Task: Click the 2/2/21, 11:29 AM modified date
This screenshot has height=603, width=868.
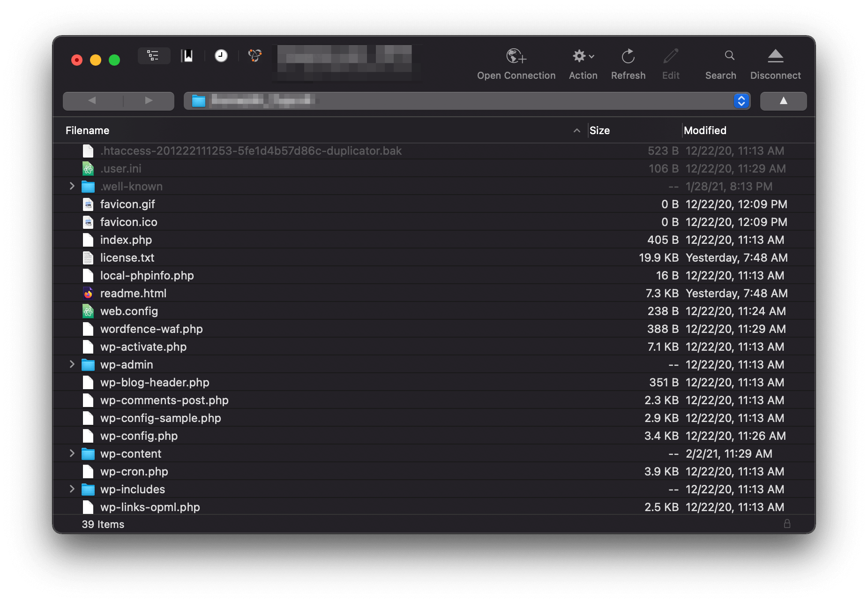Action: (x=729, y=453)
